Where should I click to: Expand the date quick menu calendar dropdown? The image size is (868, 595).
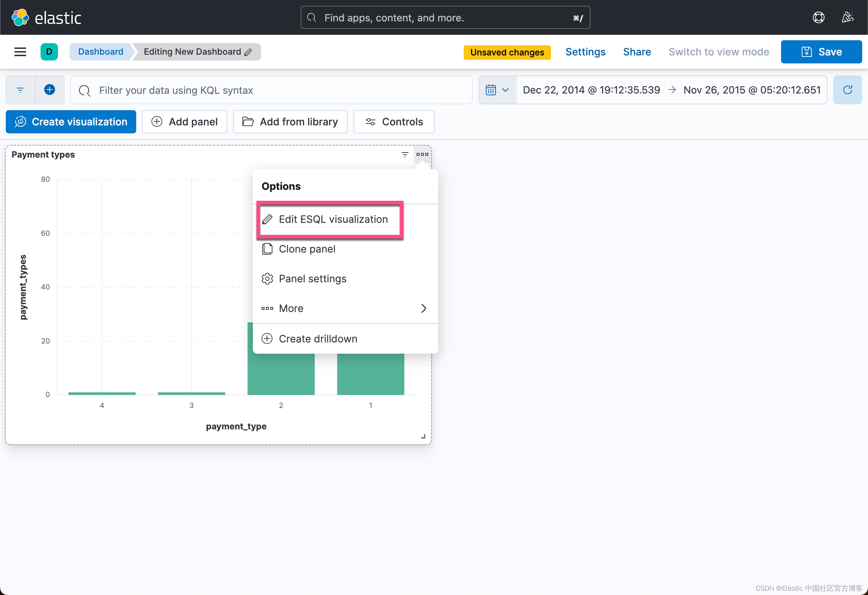point(497,90)
